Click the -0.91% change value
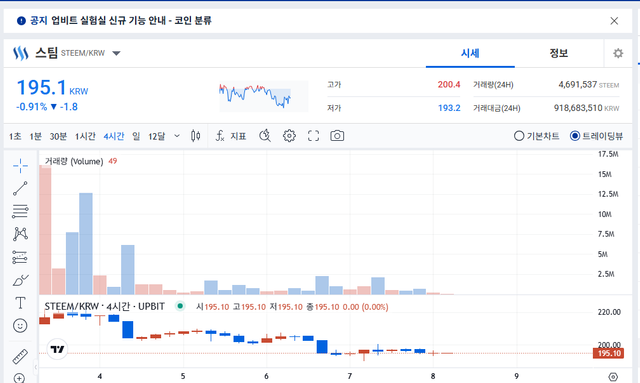The width and height of the screenshot is (640, 383). click(x=31, y=107)
